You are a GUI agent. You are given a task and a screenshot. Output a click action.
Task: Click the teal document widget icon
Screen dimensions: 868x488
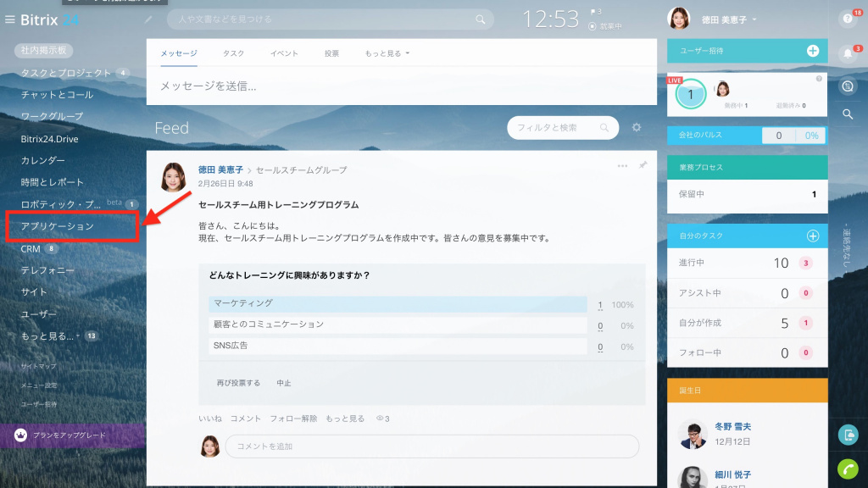tap(848, 435)
